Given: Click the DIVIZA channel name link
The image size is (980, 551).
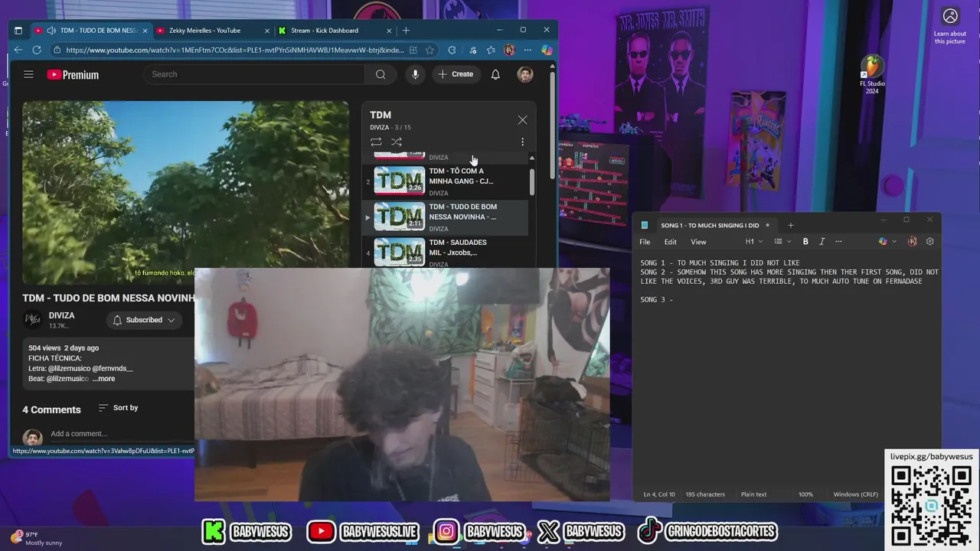Looking at the screenshot, I should [x=62, y=315].
